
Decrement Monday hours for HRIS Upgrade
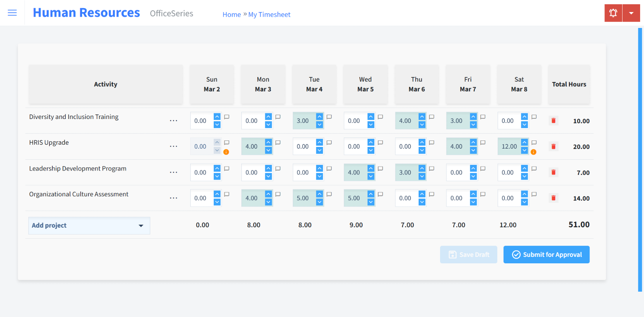(x=268, y=149)
